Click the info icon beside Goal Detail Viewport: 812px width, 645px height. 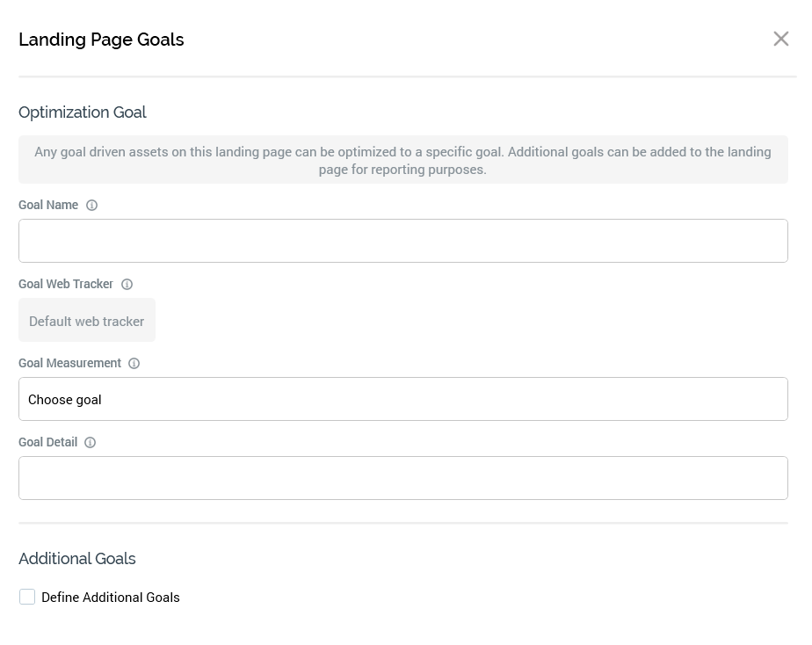point(90,443)
